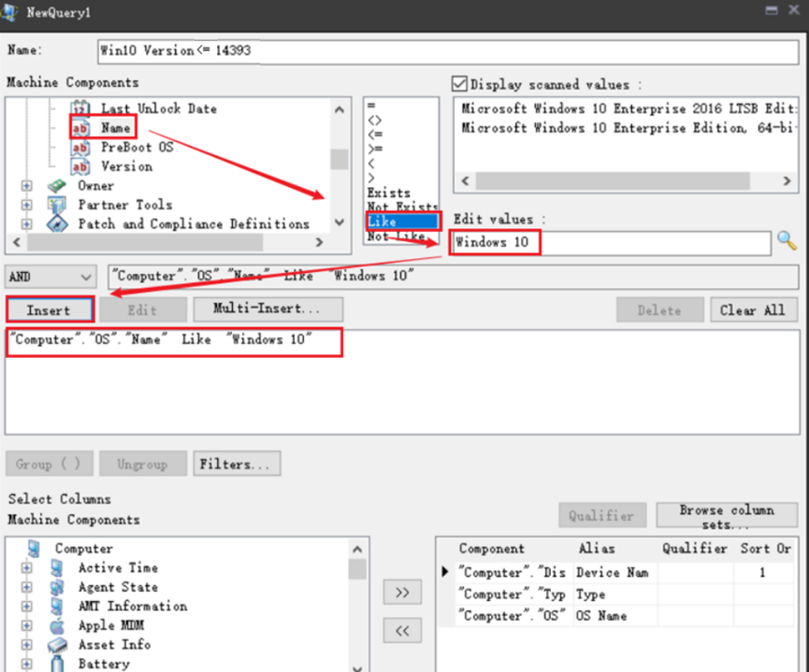Expand the Active Time node
Viewport: 809px width, 672px height.
coord(26,568)
